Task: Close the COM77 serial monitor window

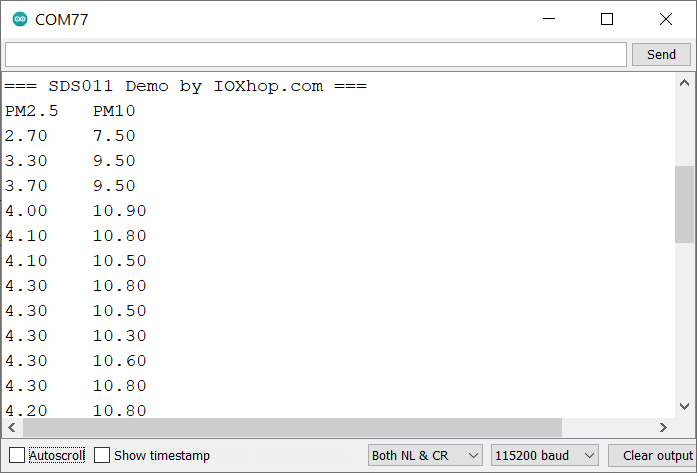Action: pyautogui.click(x=666, y=19)
